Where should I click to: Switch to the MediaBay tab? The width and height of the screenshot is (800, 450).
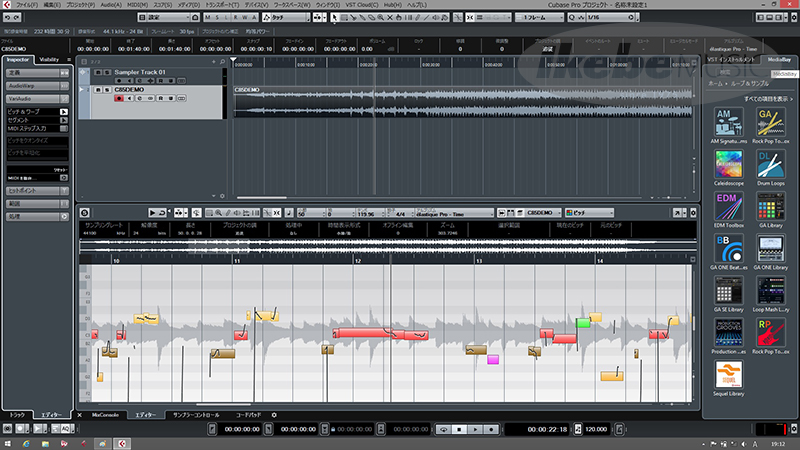[x=779, y=60]
